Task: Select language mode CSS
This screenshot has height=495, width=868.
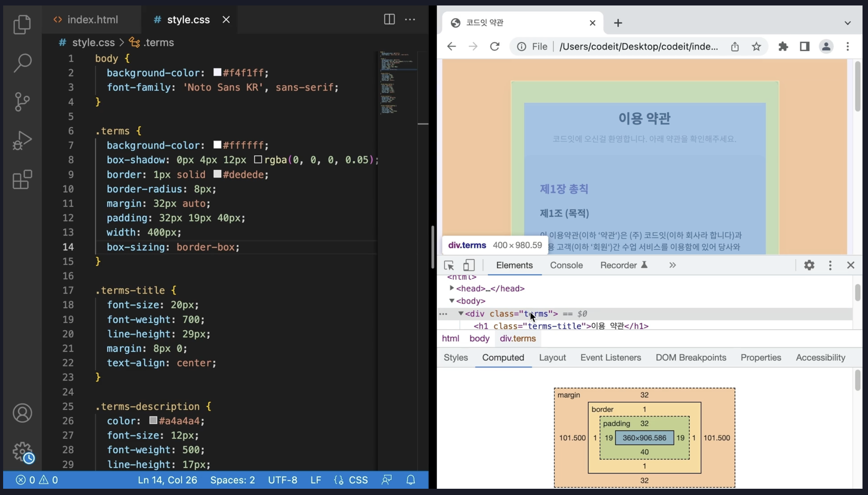Action: (351, 480)
